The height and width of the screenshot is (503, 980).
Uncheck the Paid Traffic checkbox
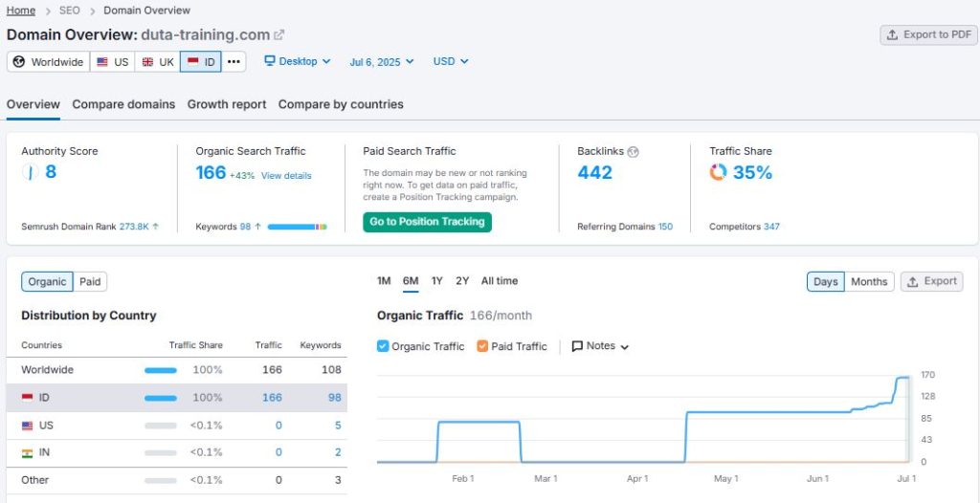tap(482, 346)
